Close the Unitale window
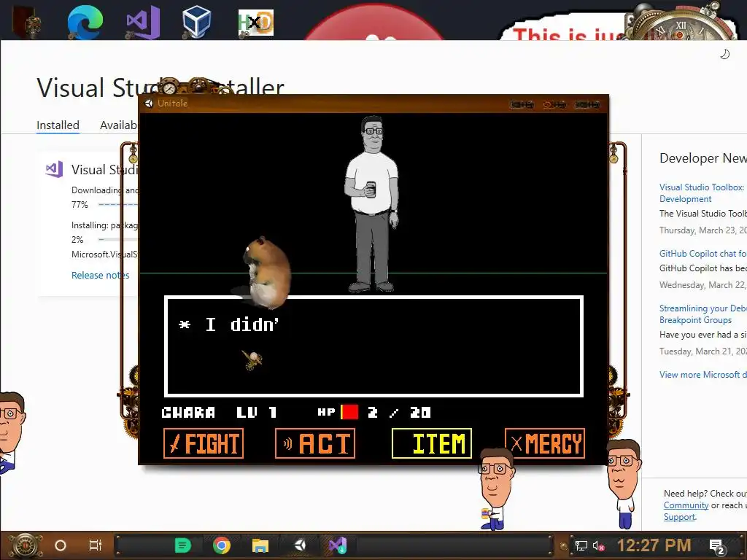This screenshot has width=747, height=560. (x=587, y=104)
